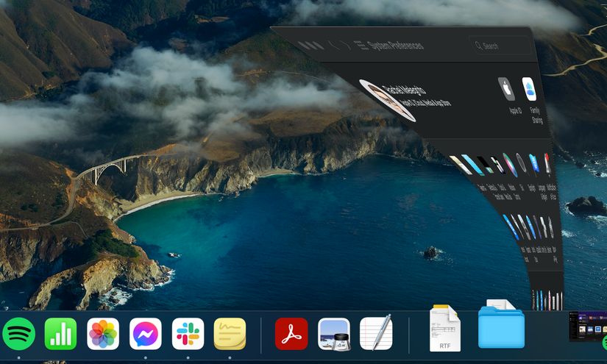607x364 pixels.
Task: Open the RTF document in the Dock
Action: (x=445, y=328)
